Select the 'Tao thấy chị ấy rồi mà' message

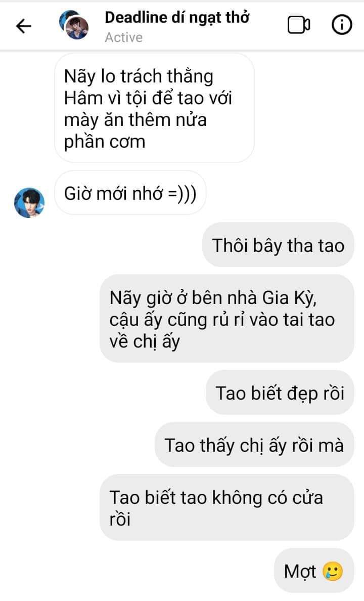[254, 445]
